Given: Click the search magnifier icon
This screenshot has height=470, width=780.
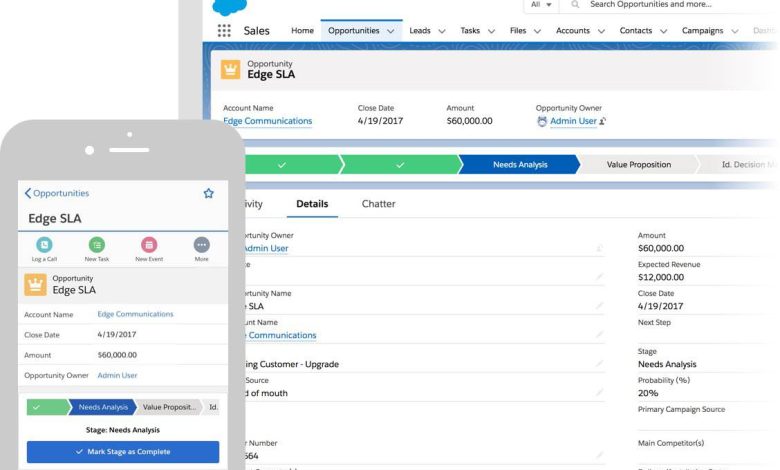Looking at the screenshot, I should [x=575, y=4].
